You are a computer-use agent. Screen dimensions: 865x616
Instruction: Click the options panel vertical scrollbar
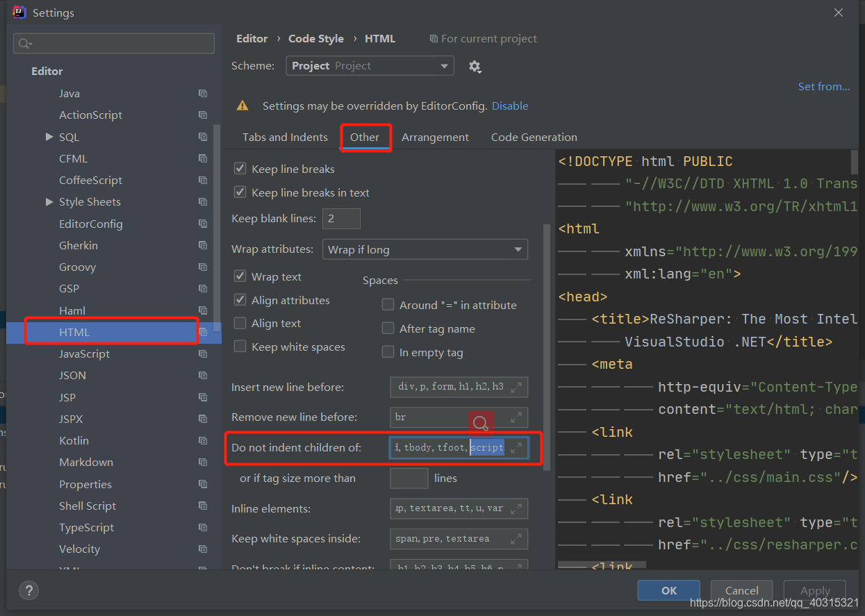[546, 347]
